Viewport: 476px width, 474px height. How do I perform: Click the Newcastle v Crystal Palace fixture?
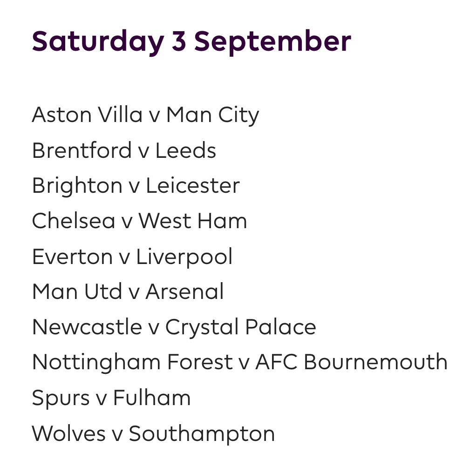click(174, 327)
